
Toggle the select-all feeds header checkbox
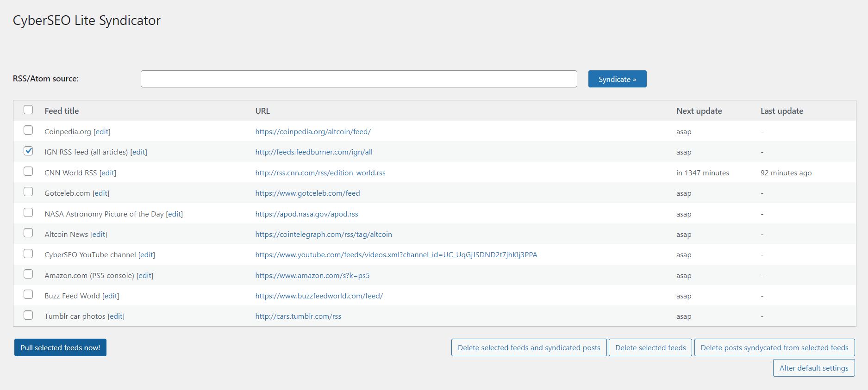tap(28, 110)
